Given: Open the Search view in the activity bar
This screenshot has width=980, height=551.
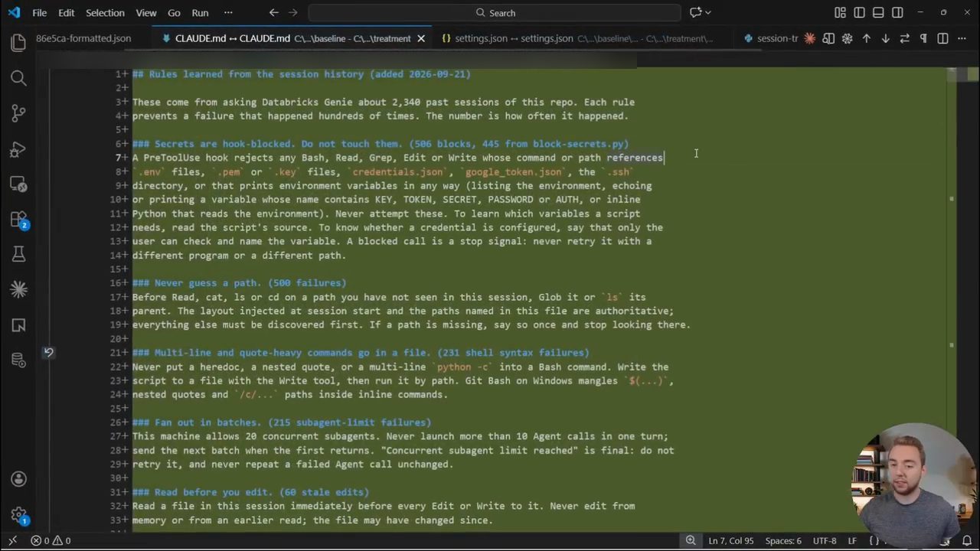Looking at the screenshot, I should pos(18,78).
